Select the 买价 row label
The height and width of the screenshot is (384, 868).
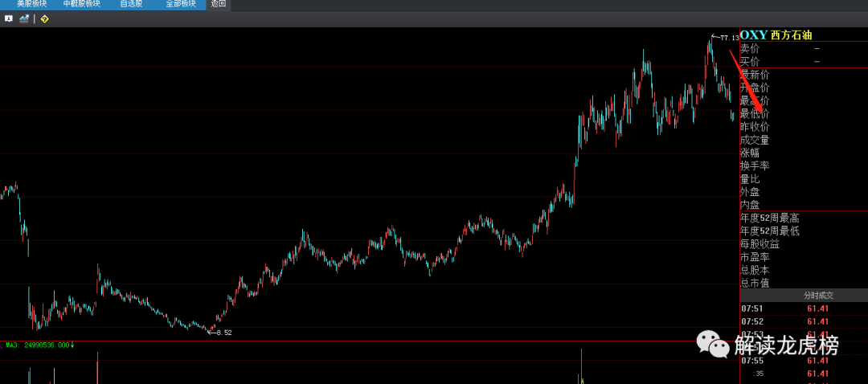coord(750,61)
